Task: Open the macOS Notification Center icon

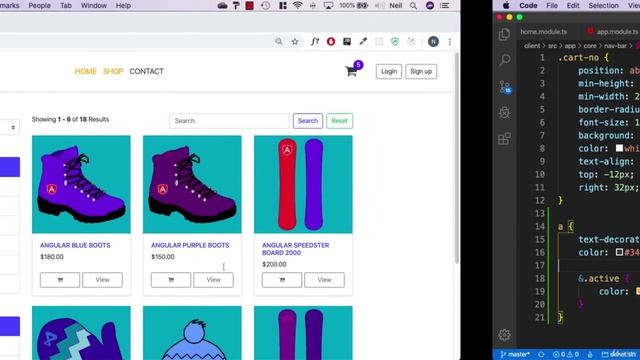Action: coord(445,5)
